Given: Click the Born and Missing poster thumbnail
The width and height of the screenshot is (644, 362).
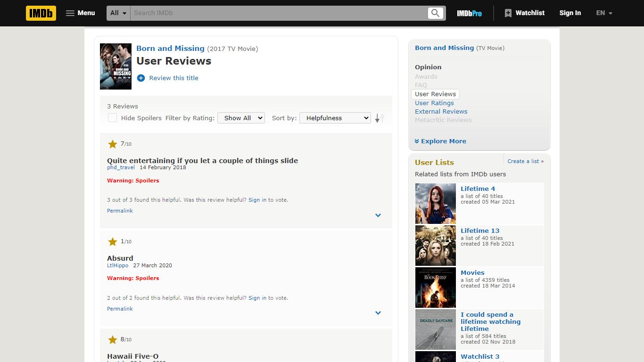Looking at the screenshot, I should (x=116, y=66).
